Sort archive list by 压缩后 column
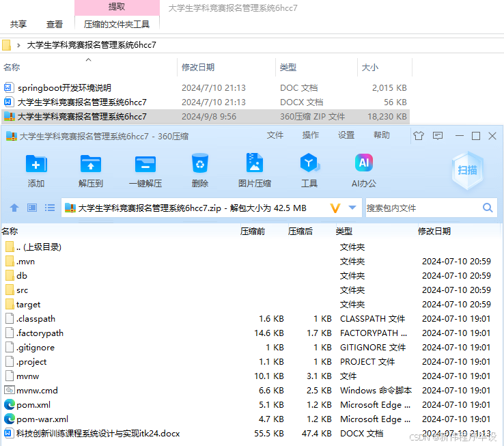The width and height of the screenshot is (504, 446). point(300,232)
